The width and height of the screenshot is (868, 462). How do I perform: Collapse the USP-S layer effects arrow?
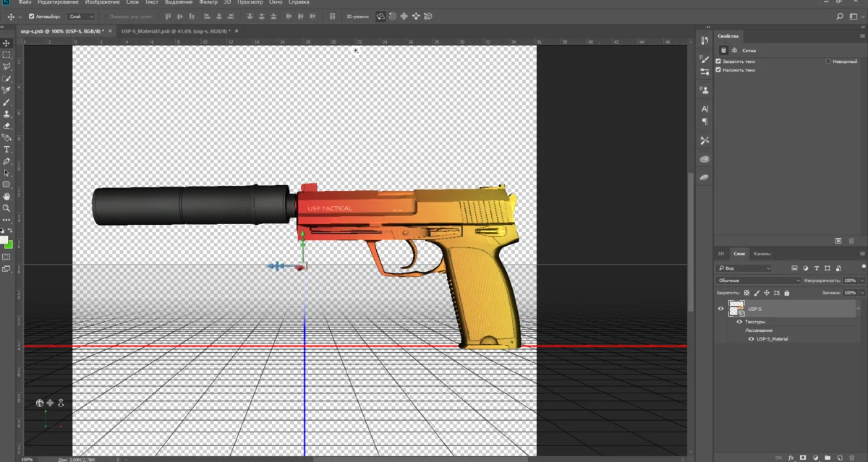click(x=859, y=309)
